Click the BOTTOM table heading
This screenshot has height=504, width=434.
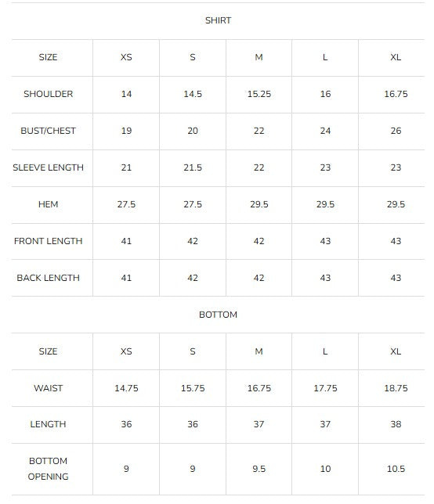pos(218,315)
